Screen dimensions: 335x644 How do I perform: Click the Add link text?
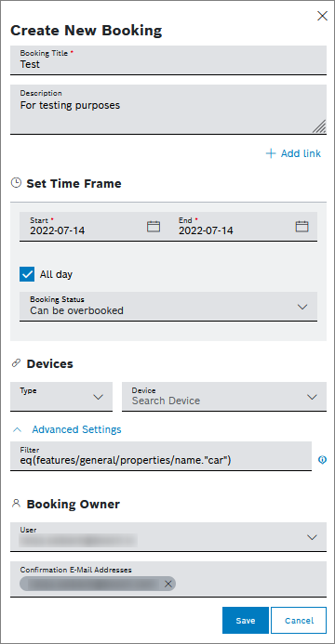pyautogui.click(x=301, y=153)
